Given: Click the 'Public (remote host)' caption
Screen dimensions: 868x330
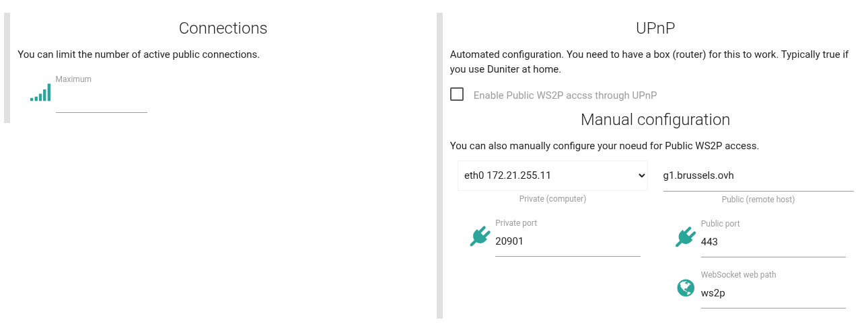Looking at the screenshot, I should click(758, 200).
